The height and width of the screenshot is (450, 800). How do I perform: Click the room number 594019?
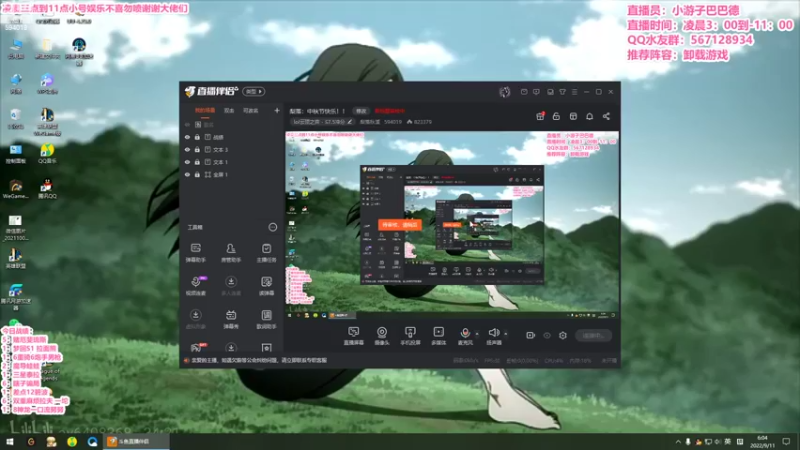tap(393, 122)
